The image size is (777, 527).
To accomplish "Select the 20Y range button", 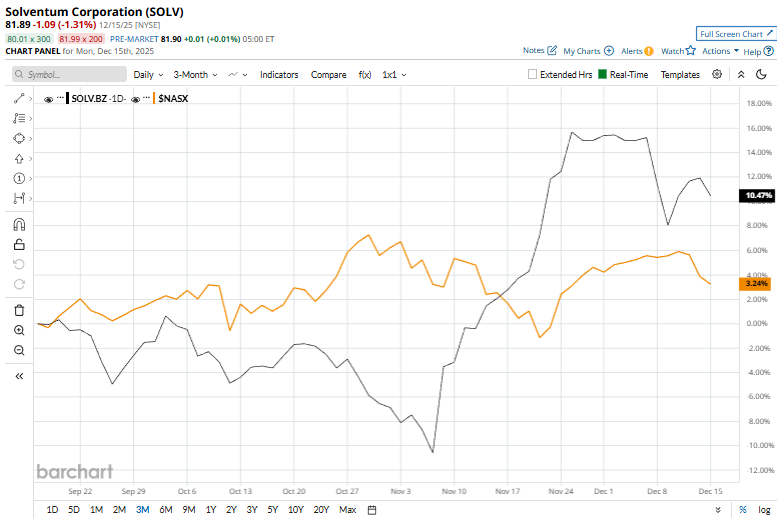I will (321, 510).
